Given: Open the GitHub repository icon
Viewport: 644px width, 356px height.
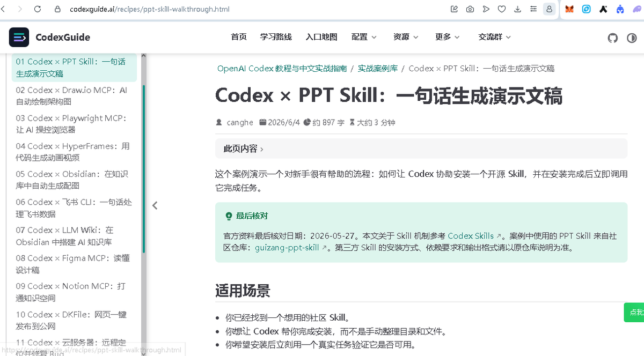Looking at the screenshot, I should 612,38.
